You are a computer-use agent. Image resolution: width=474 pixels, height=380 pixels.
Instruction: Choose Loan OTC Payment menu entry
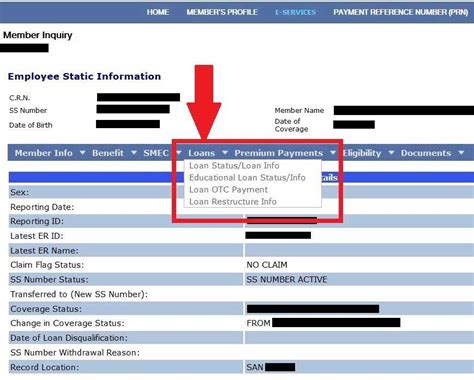click(x=228, y=190)
